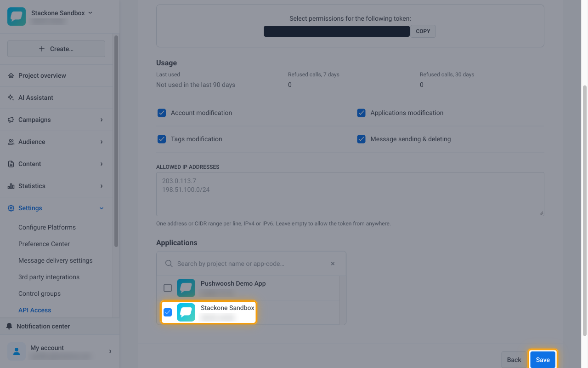Expand the Campaigns menu chevron
Viewport: 588px width, 368px height.
(102, 120)
